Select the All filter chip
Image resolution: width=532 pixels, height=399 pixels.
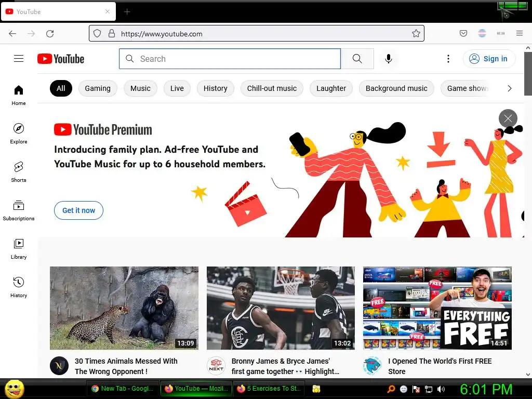61,88
